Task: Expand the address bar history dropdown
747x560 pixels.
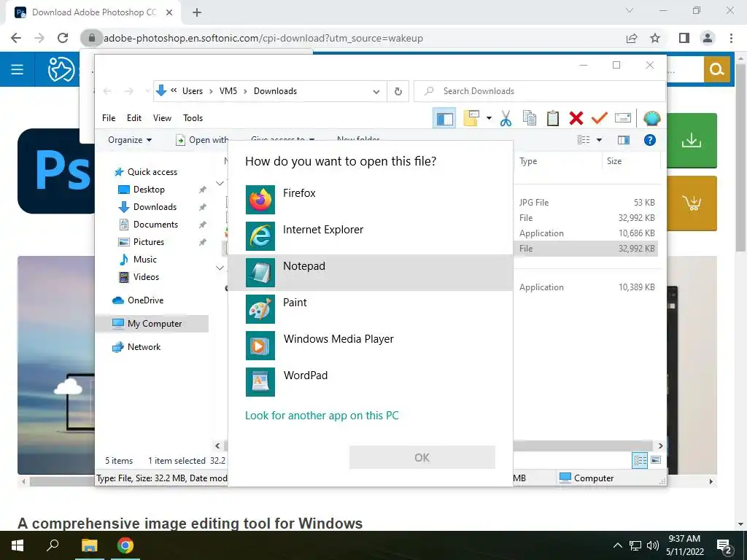Action: pos(376,91)
